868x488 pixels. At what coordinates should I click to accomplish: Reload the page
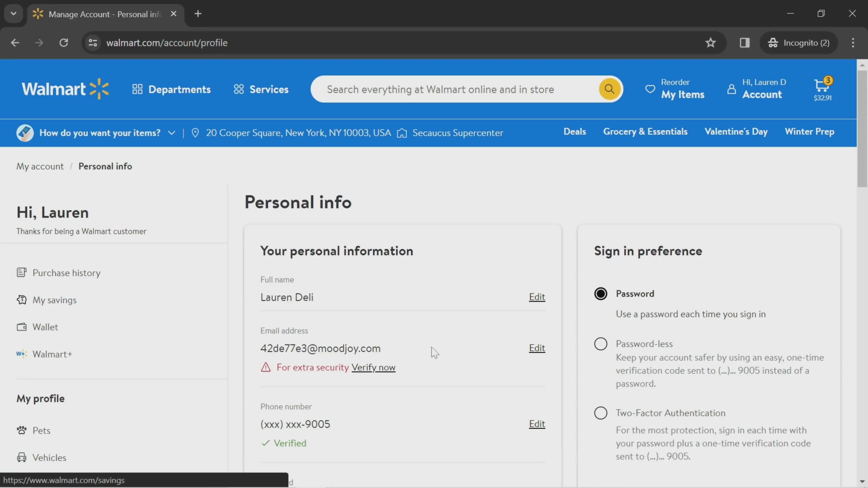(x=64, y=43)
